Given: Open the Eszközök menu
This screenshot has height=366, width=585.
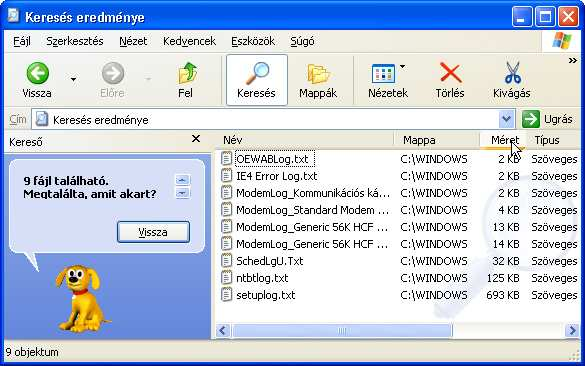Looking at the screenshot, I should (253, 41).
